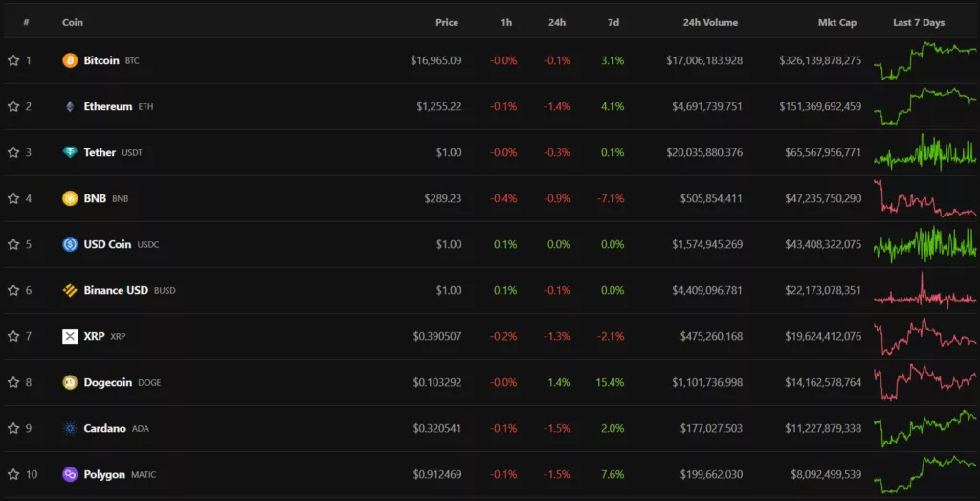Viewport: 980px width, 501px height.
Task: Click the Bitcoin logo icon
Action: point(70,60)
